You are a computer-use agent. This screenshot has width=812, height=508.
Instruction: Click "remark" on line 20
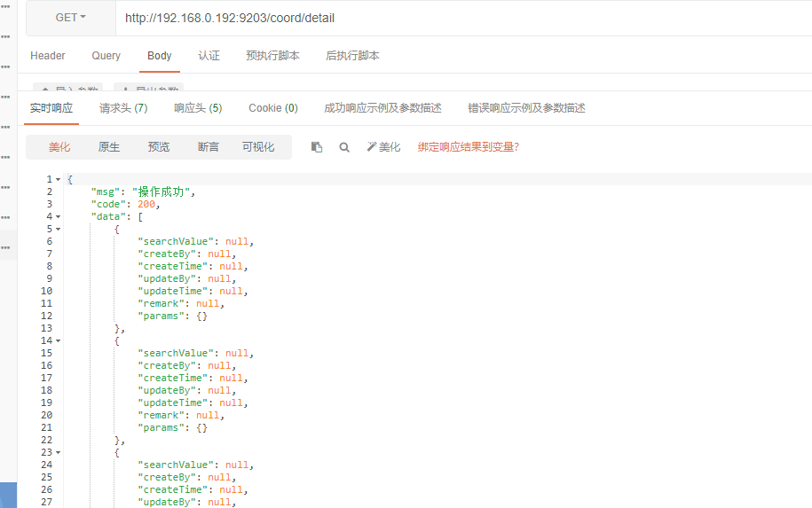click(161, 416)
